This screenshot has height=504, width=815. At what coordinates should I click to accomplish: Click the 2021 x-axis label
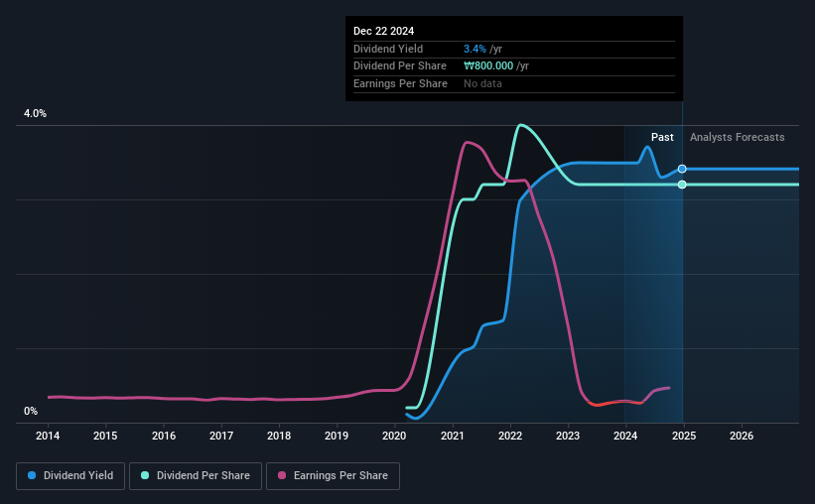point(453,436)
